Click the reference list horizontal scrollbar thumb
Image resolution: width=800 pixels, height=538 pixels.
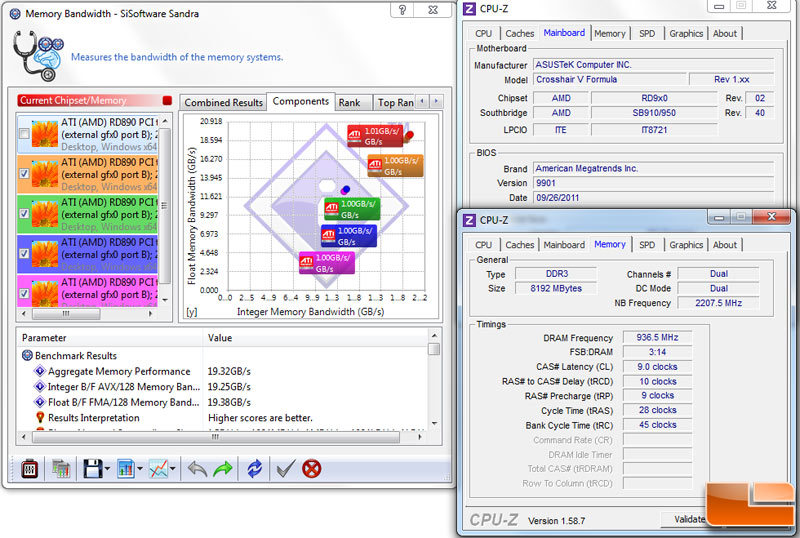66,313
